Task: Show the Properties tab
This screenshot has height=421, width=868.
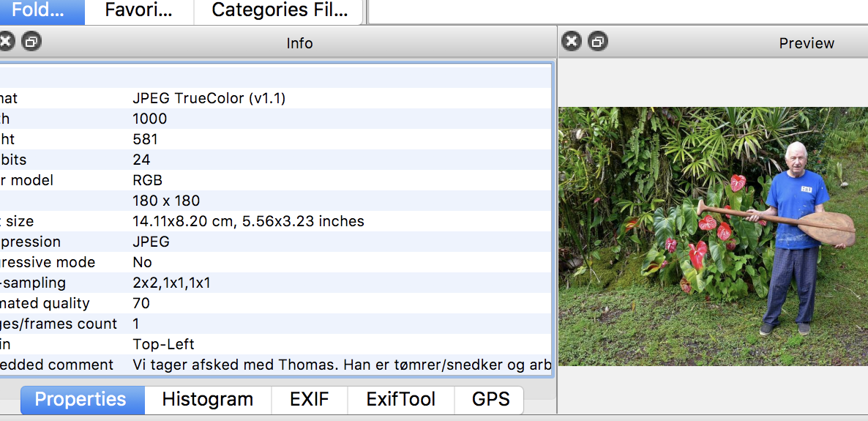Action: pyautogui.click(x=81, y=400)
